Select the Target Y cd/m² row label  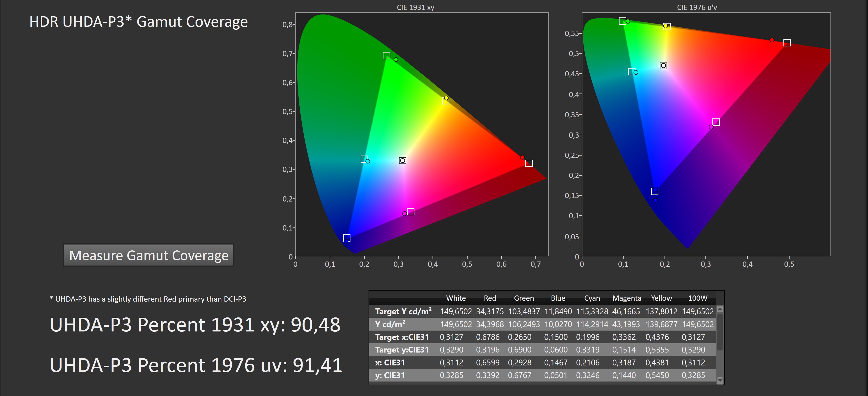pos(403,311)
